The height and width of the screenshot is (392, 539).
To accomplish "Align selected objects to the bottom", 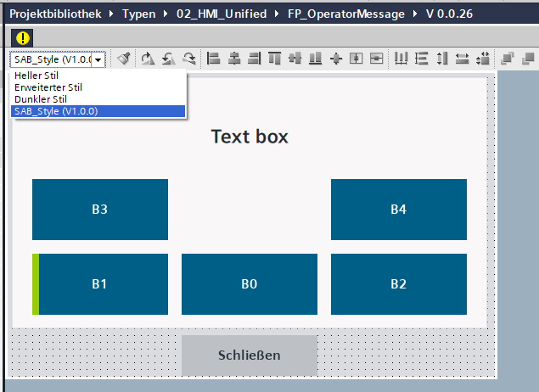I will (315, 59).
